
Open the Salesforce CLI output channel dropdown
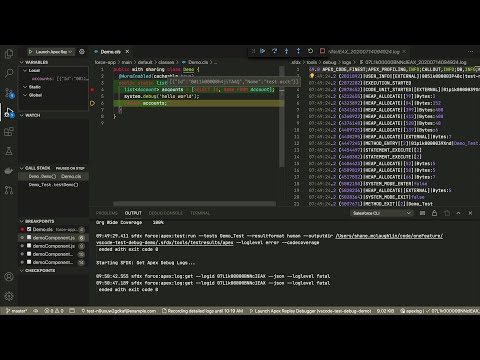(x=382, y=213)
